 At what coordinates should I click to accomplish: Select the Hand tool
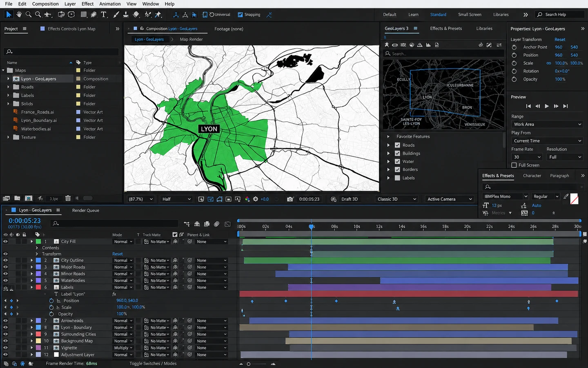pos(19,14)
